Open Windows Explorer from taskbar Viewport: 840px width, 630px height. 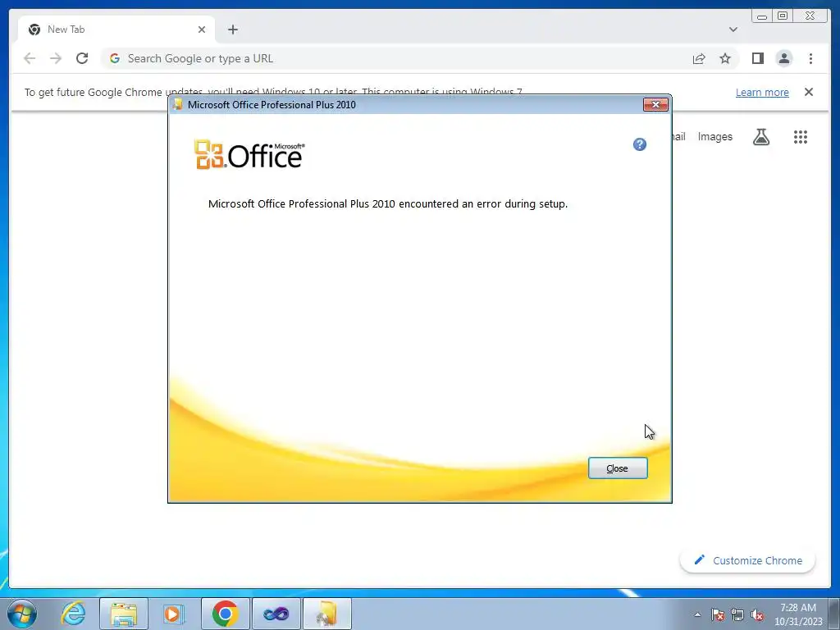(x=124, y=614)
